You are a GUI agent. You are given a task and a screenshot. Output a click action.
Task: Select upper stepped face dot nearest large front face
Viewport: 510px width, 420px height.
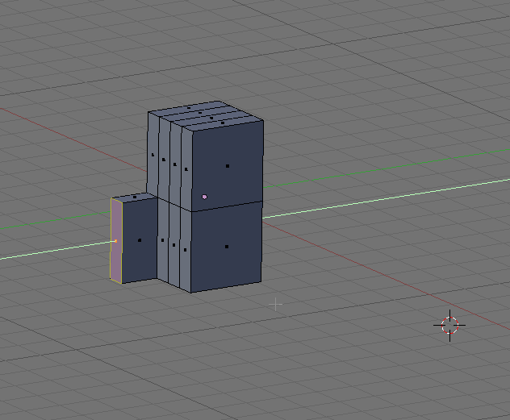tap(186, 169)
